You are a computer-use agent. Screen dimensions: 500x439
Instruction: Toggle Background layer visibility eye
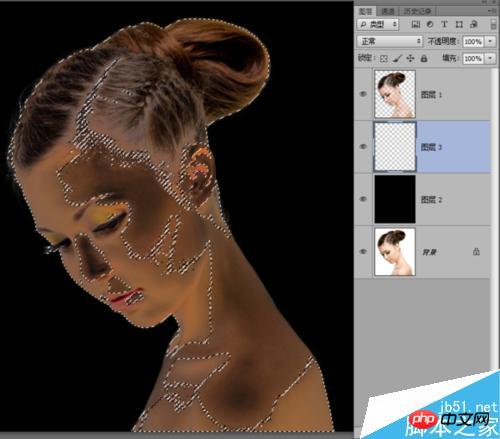[x=363, y=252]
